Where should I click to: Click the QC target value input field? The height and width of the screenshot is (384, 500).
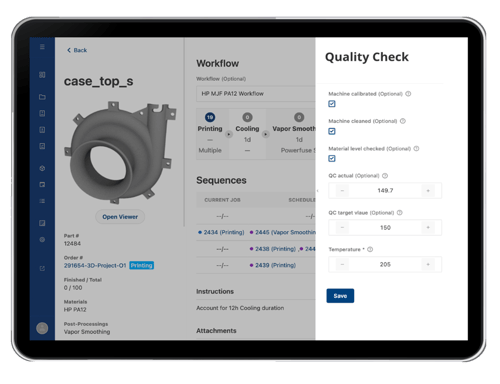(x=385, y=228)
